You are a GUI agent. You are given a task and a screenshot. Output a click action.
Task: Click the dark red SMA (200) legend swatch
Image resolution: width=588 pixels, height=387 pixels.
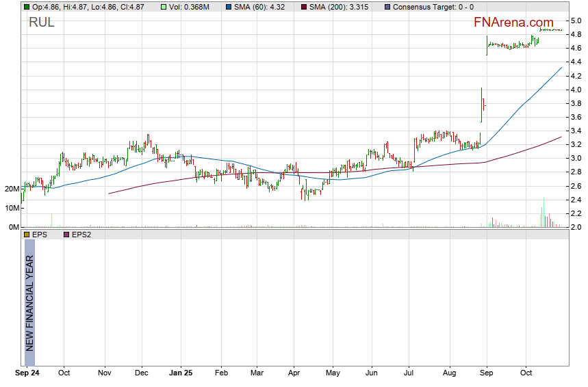pyautogui.click(x=304, y=7)
